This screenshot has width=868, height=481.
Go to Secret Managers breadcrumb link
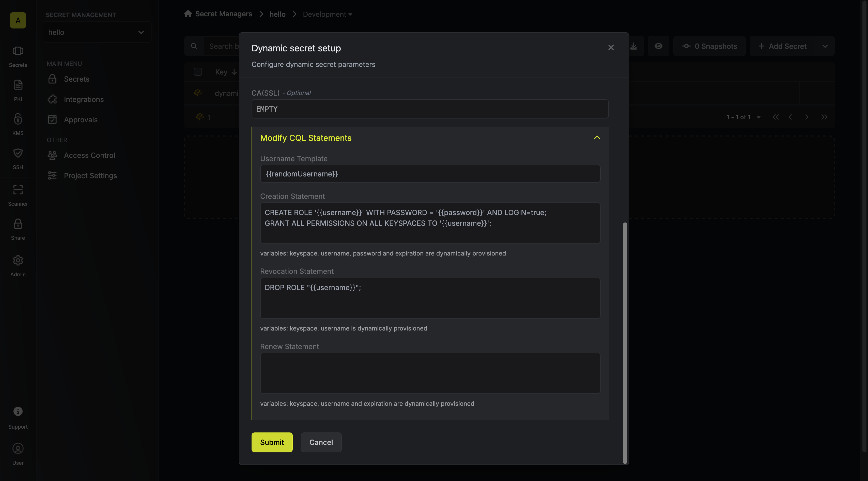coord(224,14)
